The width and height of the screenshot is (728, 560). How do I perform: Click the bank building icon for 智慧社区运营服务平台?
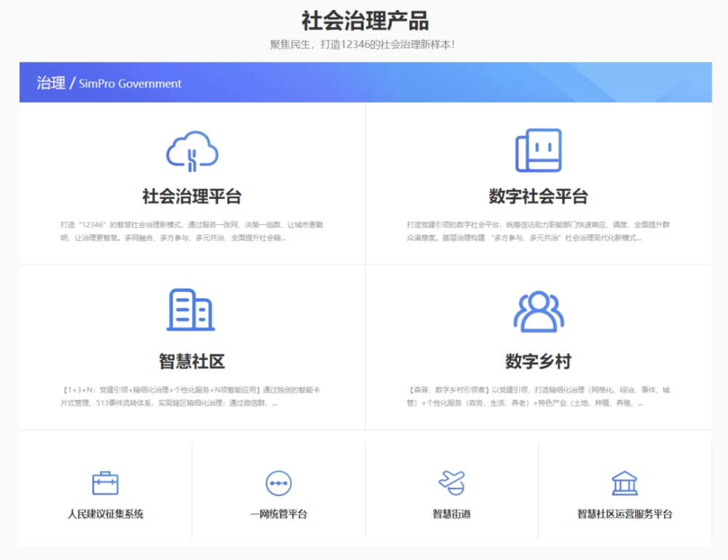click(625, 483)
